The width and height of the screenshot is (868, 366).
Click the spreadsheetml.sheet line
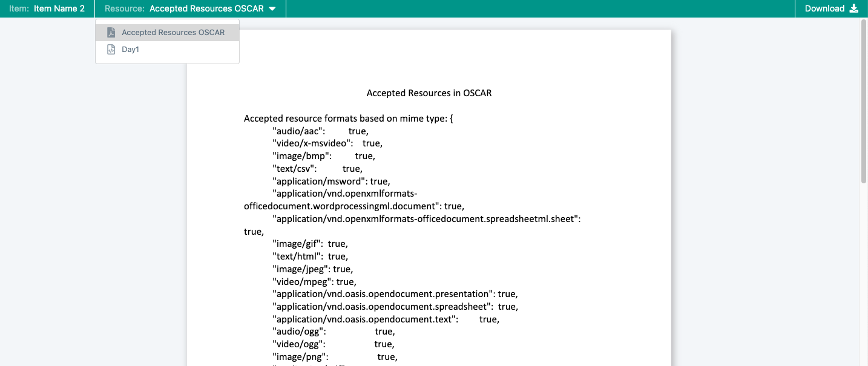427,219
